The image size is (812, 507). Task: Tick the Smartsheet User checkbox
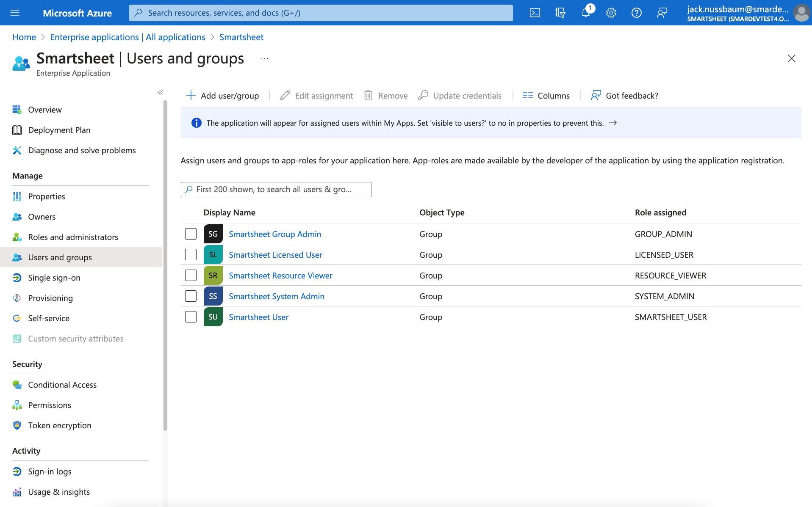click(x=191, y=317)
